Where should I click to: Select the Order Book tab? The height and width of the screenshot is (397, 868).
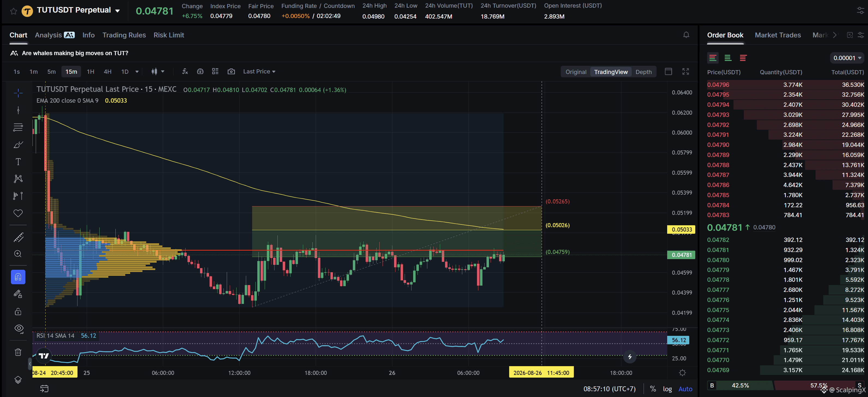coord(725,35)
